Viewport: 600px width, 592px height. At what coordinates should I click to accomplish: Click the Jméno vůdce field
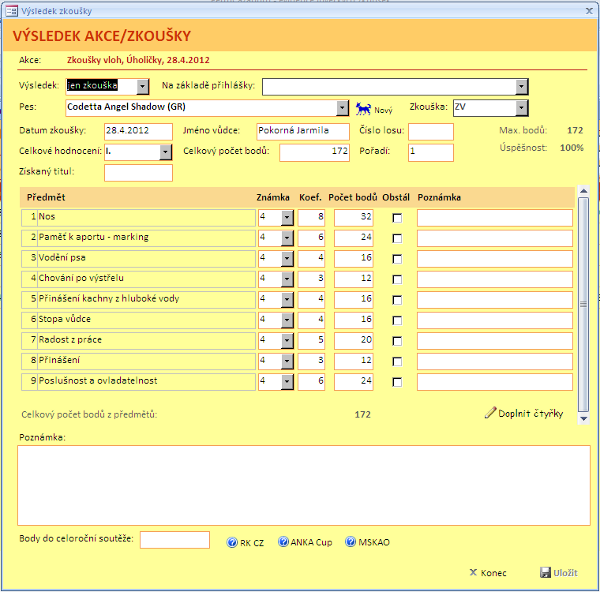click(x=303, y=131)
